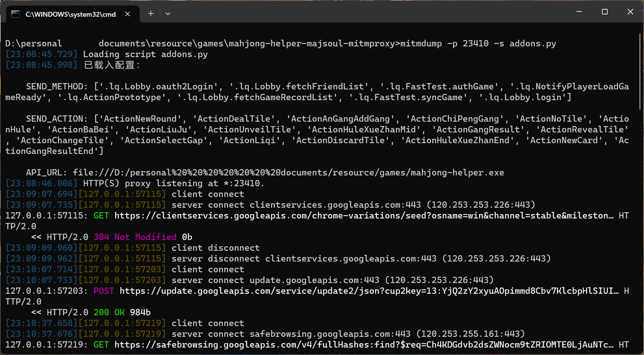The image size is (644, 355).
Task: Click the magenta POST method label
Action: pyautogui.click(x=104, y=291)
